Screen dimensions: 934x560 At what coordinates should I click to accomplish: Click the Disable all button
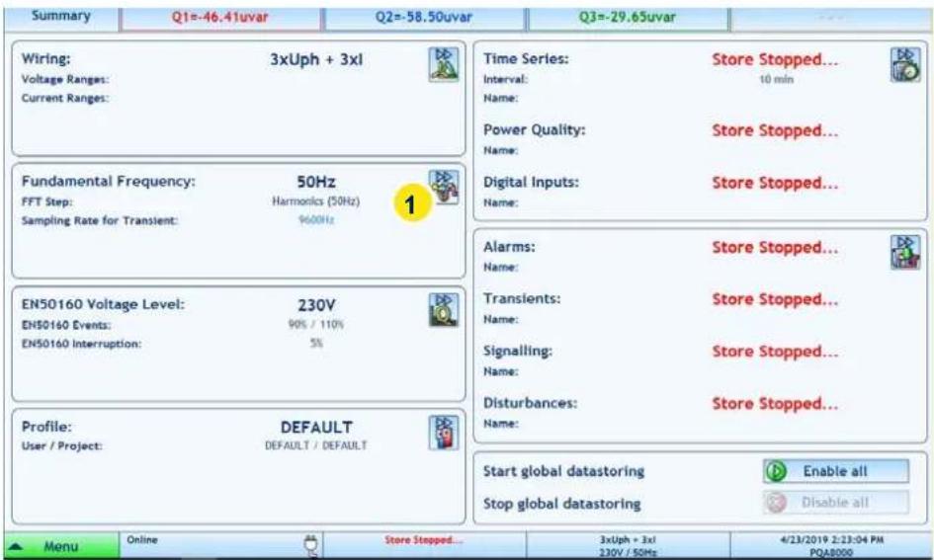pos(836,503)
